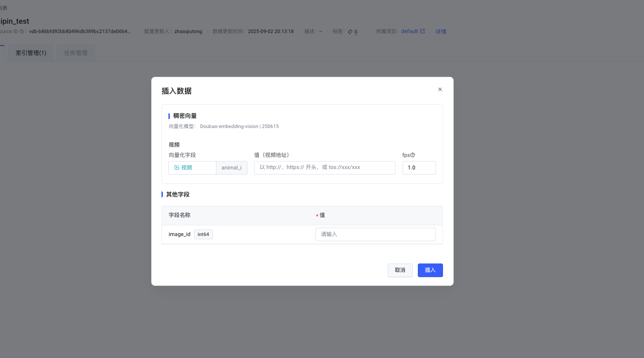Click the fps help question mark icon
Viewport: 644px width, 358px height.
(x=413, y=155)
